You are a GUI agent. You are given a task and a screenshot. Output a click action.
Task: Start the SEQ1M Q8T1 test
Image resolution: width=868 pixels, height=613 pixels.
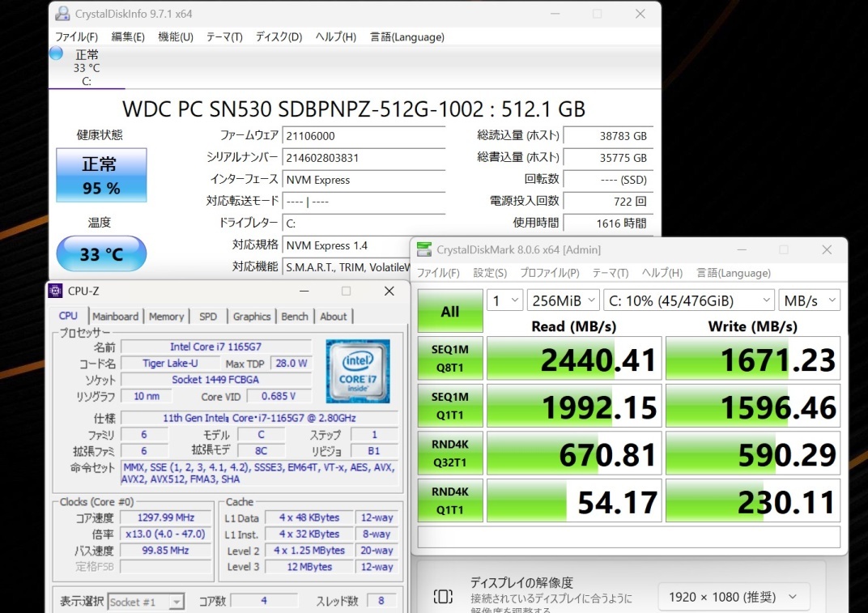coord(450,358)
